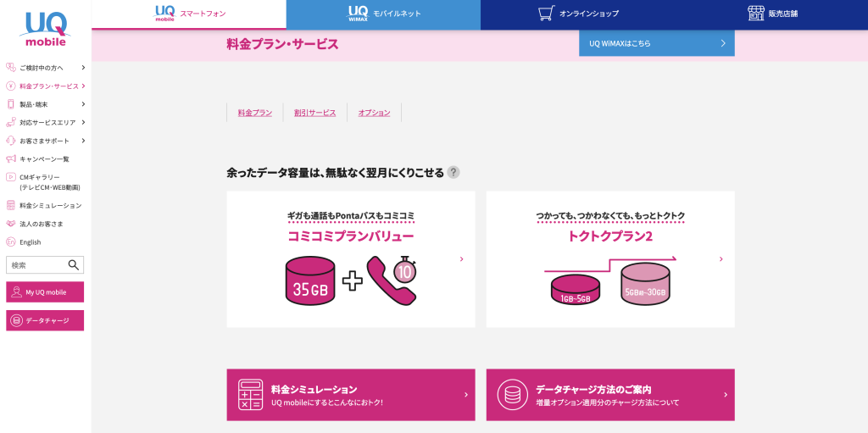
Task: Click the store building icon in top navigation
Action: tap(756, 14)
